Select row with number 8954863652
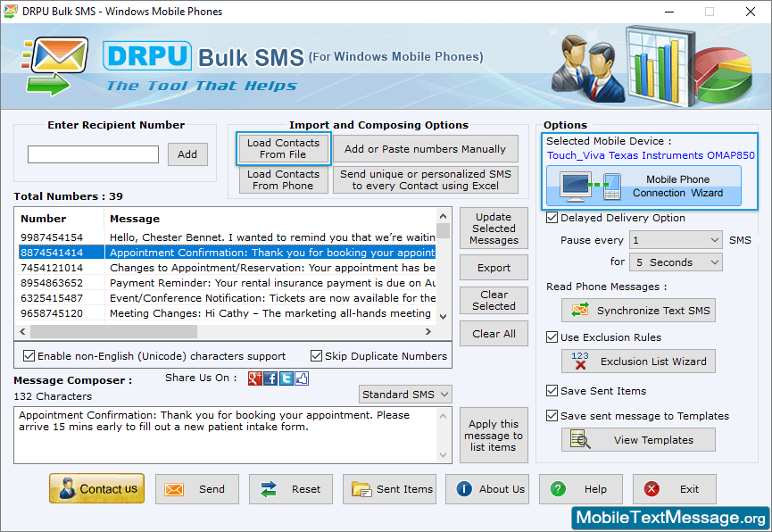The image size is (772, 532). [x=227, y=283]
